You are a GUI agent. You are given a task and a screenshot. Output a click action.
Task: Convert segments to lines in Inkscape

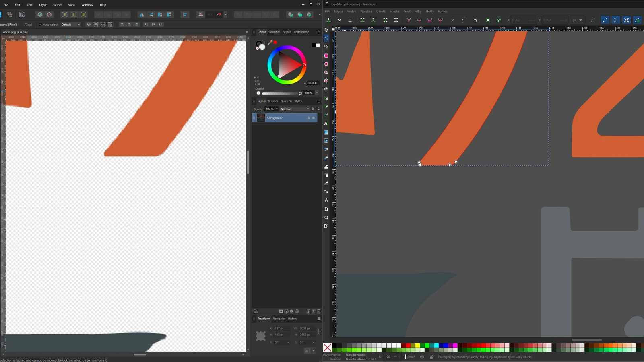[453, 20]
